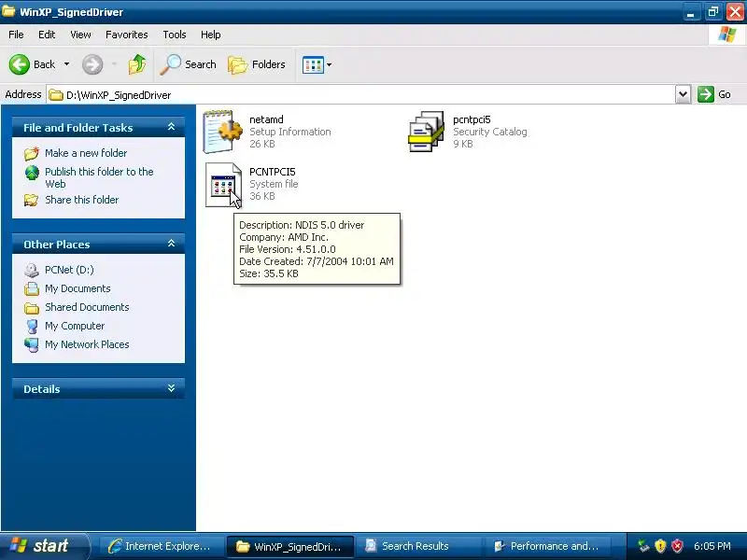Toggle the Folders tree pane

click(x=257, y=64)
